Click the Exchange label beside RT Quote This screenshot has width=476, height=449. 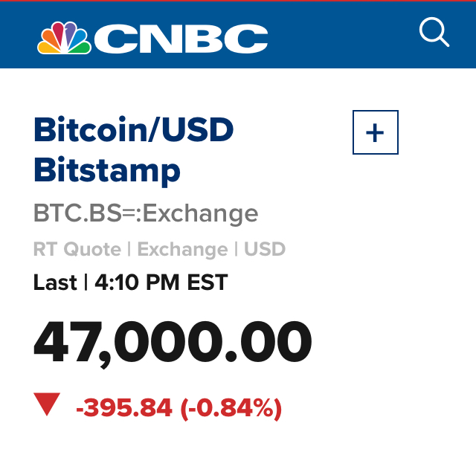(x=182, y=249)
